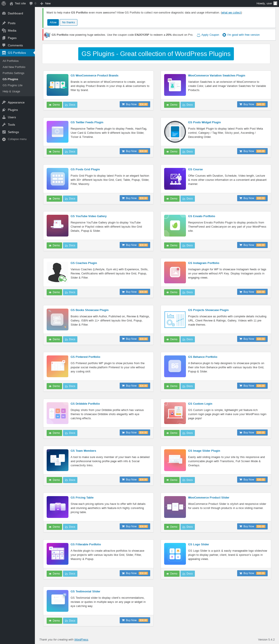This screenshot has height=644, width=279.
Task: Open GS Plugins Lite submenu item
Action: pyautogui.click(x=12, y=85)
